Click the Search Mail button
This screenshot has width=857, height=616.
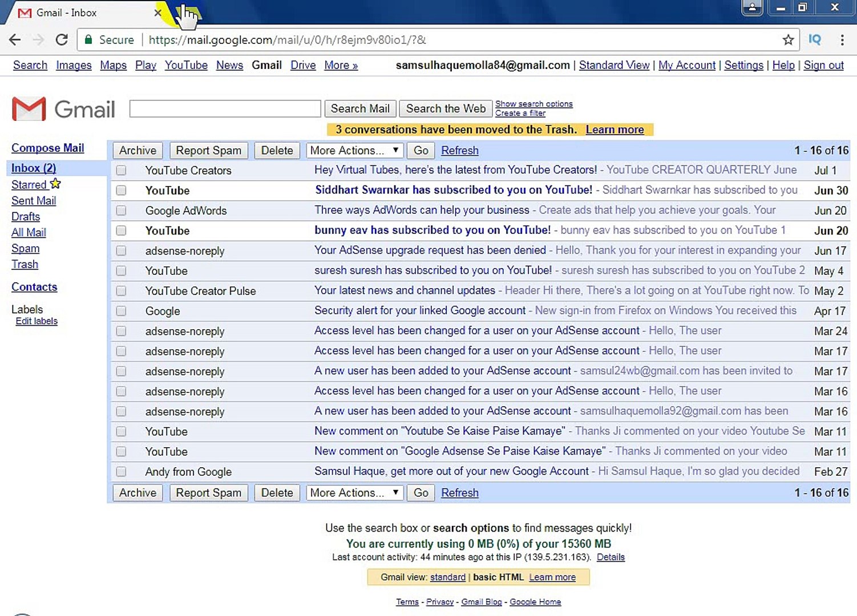(360, 108)
